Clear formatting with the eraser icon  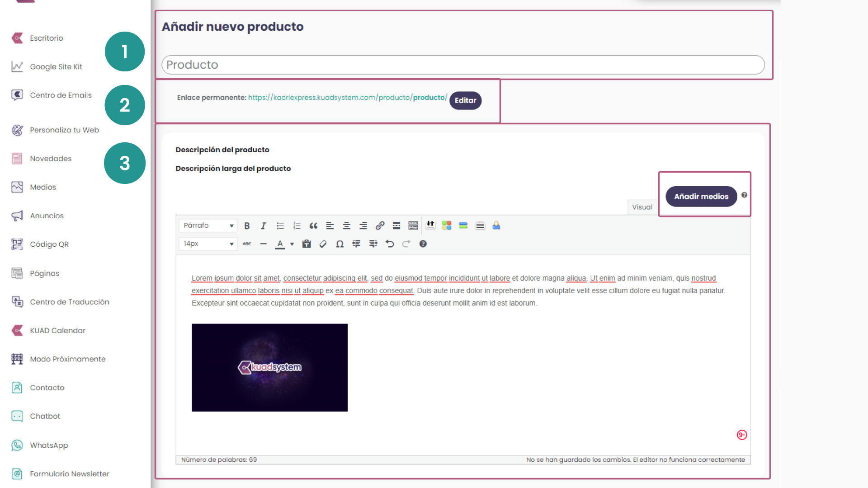tap(323, 244)
